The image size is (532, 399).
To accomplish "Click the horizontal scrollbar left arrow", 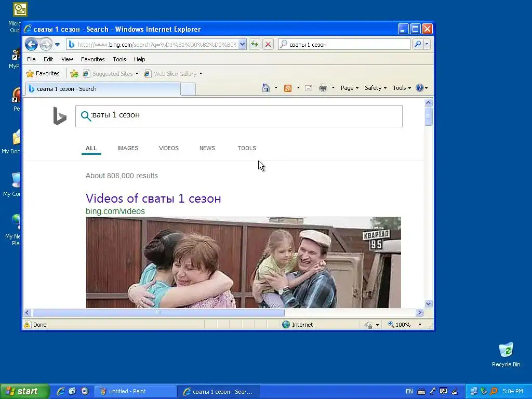I will click(28, 312).
